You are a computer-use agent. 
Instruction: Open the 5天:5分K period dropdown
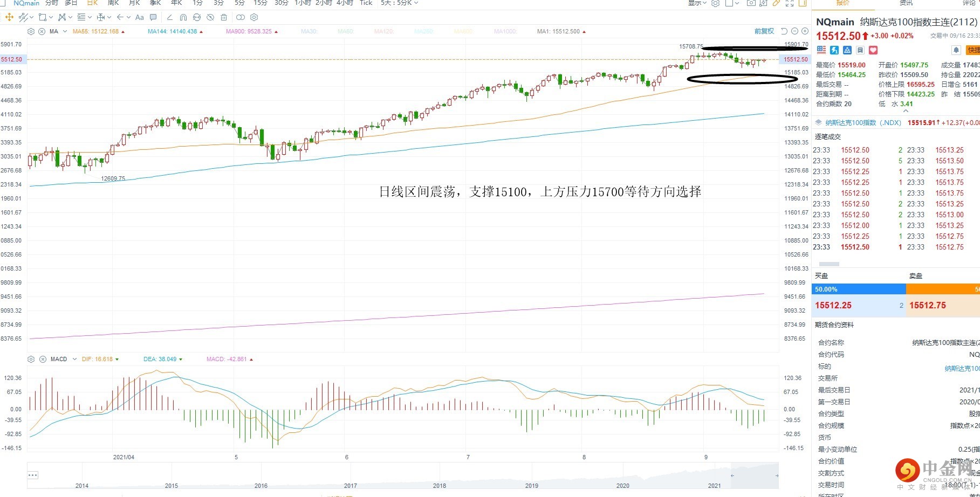tap(399, 3)
